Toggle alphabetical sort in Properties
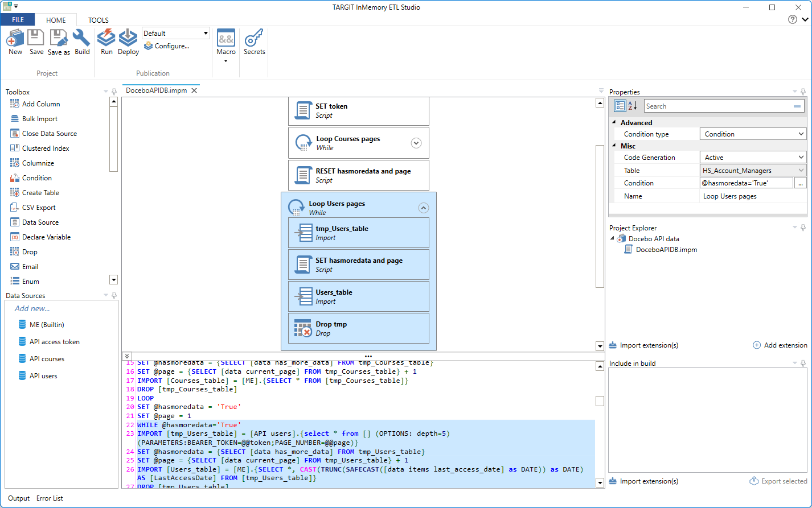This screenshot has width=812, height=508. click(x=632, y=106)
